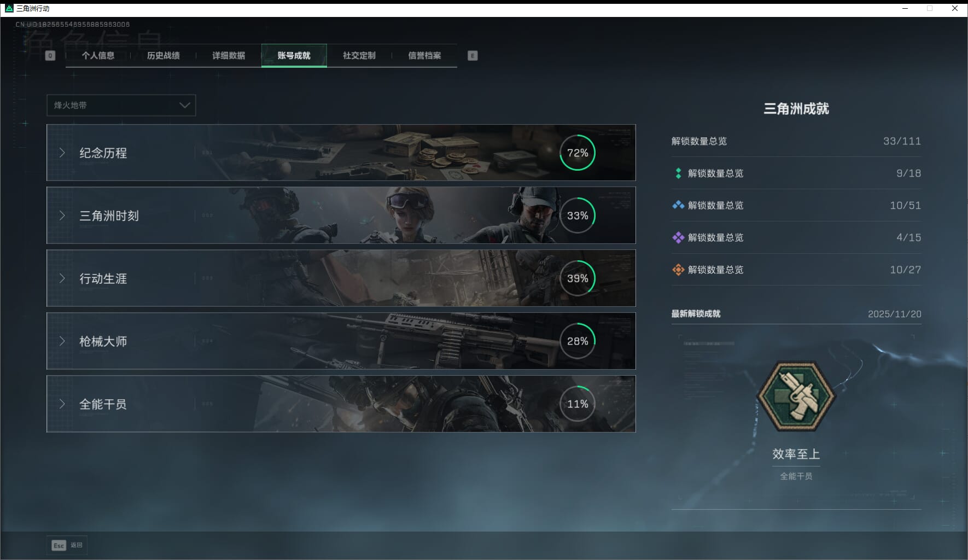Expand the 全能干员 row chevron
The width and height of the screenshot is (968, 560).
[x=62, y=404]
